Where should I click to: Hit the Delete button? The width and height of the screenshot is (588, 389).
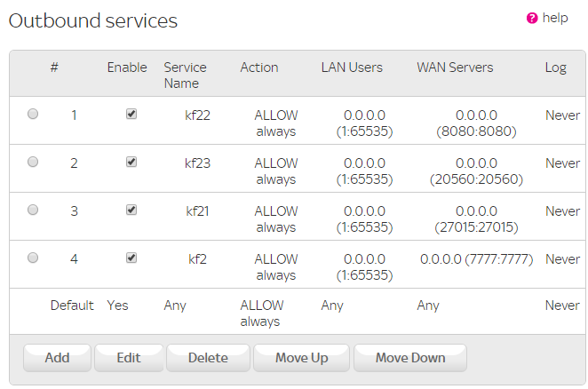coord(208,358)
